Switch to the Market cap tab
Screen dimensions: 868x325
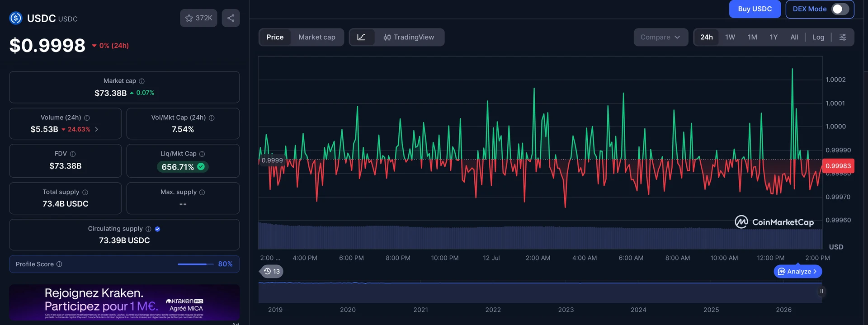click(x=317, y=37)
